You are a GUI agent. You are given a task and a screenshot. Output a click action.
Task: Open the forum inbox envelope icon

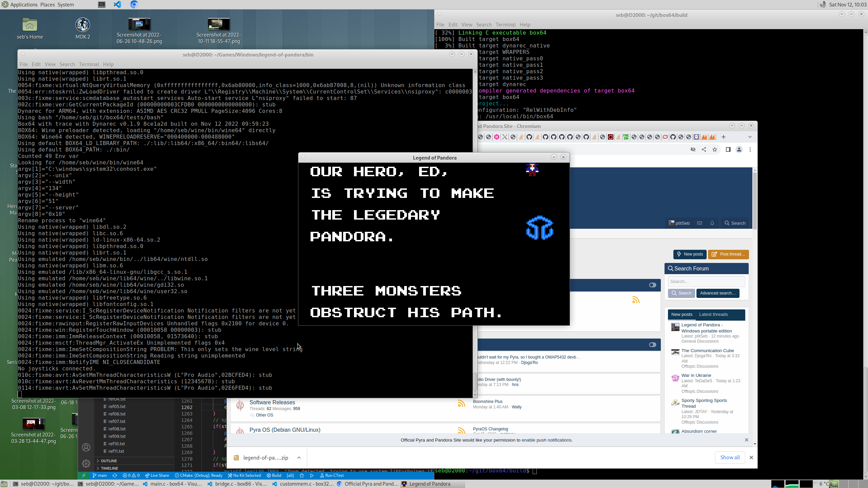699,223
